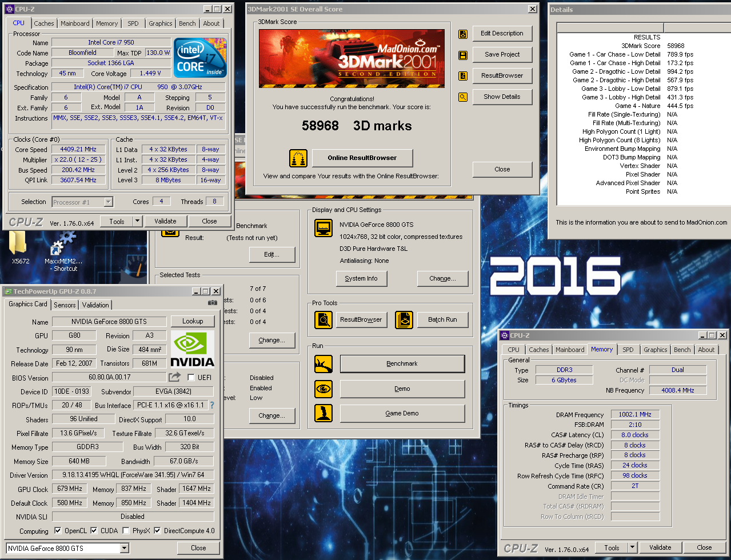Click the Batch Run icon in Pro Tools
Viewport: 731px width, 560px height.
(404, 320)
